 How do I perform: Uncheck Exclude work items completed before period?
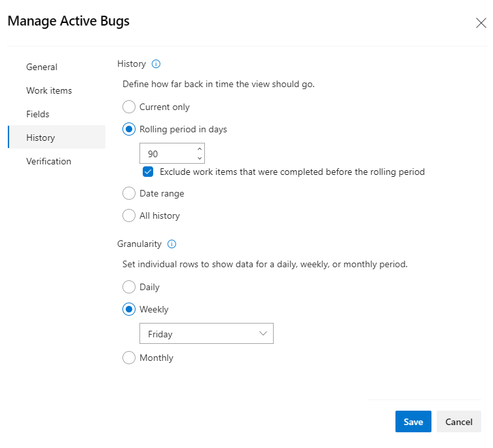click(148, 172)
